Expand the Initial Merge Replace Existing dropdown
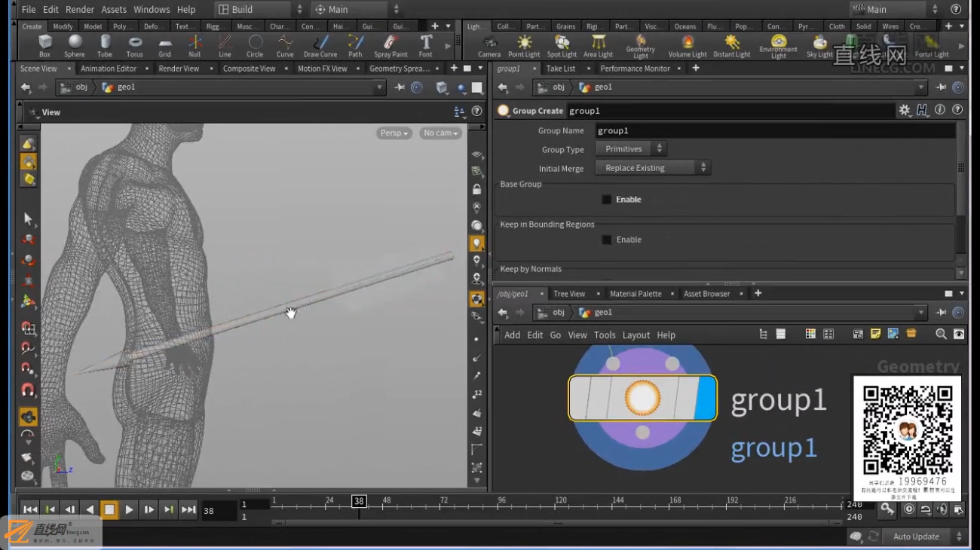980x550 pixels. pyautogui.click(x=653, y=168)
